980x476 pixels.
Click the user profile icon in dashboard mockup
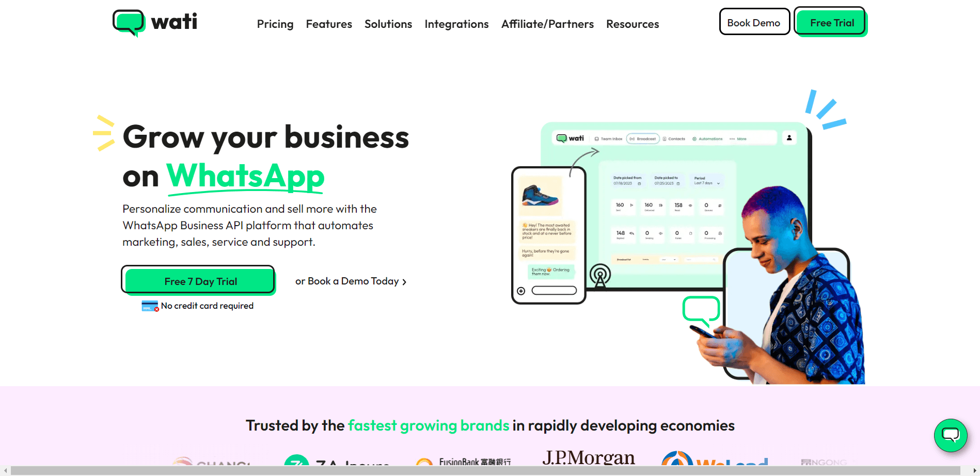pyautogui.click(x=789, y=138)
